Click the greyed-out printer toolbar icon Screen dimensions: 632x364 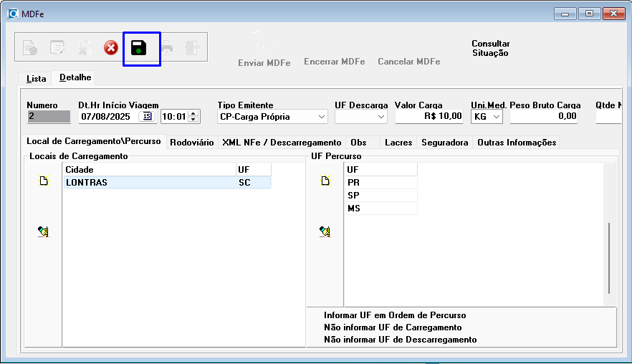[x=166, y=48]
